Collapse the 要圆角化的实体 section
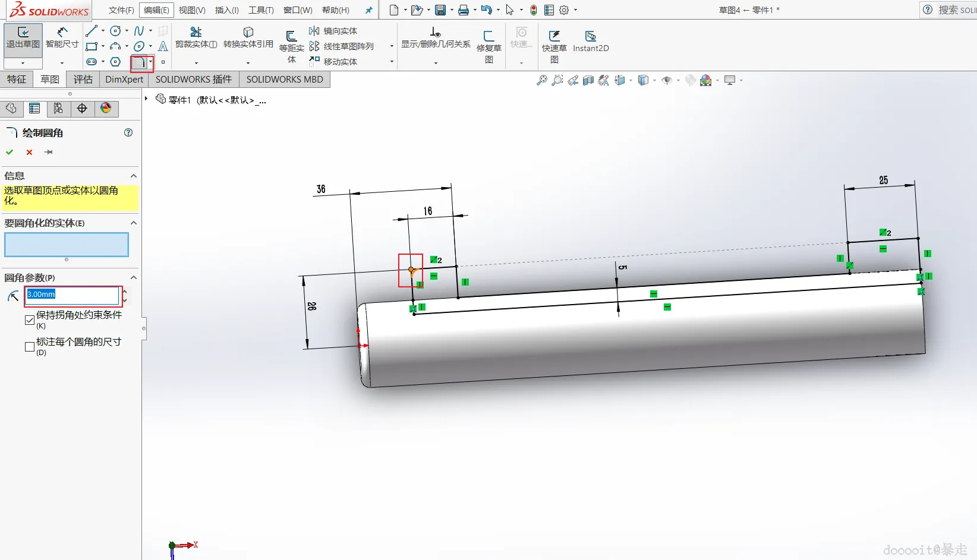This screenshot has height=560, width=977. click(x=134, y=223)
